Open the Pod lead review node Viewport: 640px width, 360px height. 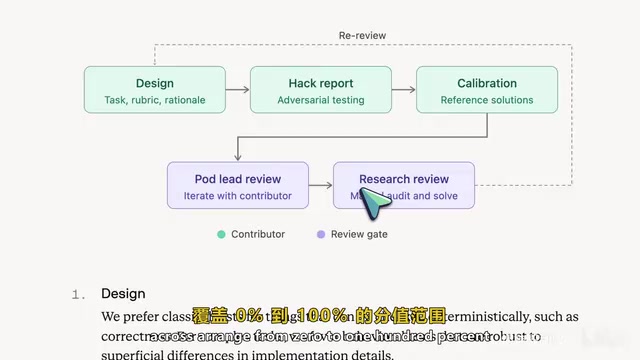pyautogui.click(x=238, y=185)
